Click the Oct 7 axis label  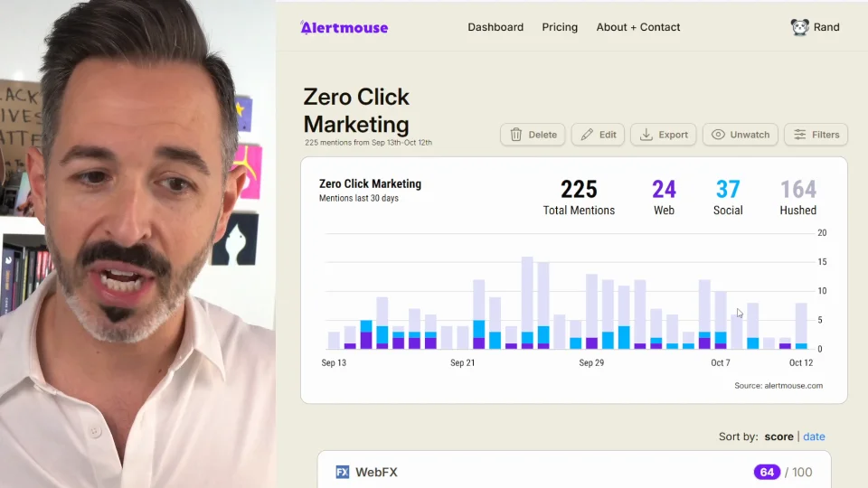coord(721,363)
